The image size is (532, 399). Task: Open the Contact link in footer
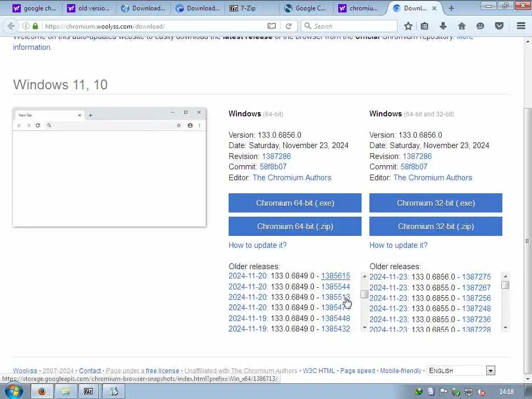click(90, 370)
